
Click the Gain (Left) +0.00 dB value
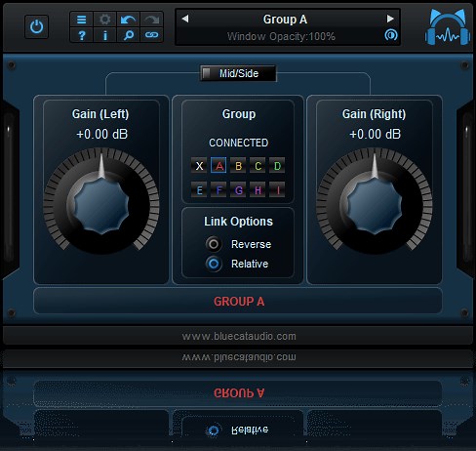tap(101, 134)
